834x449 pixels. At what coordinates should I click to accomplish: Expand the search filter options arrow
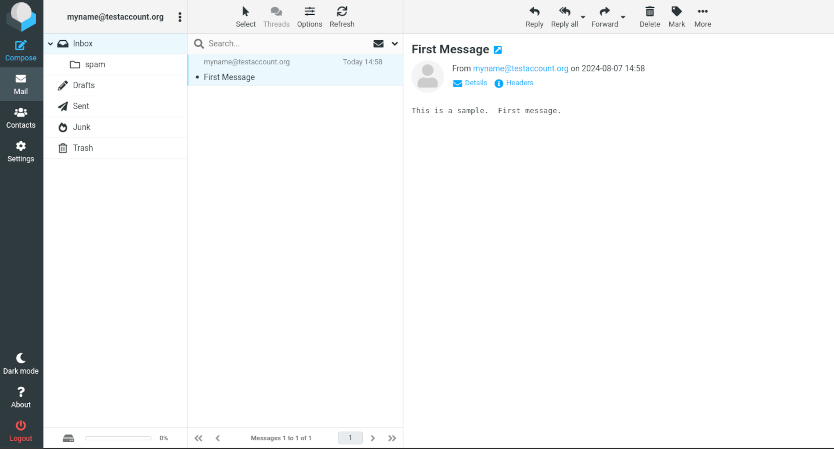(395, 44)
